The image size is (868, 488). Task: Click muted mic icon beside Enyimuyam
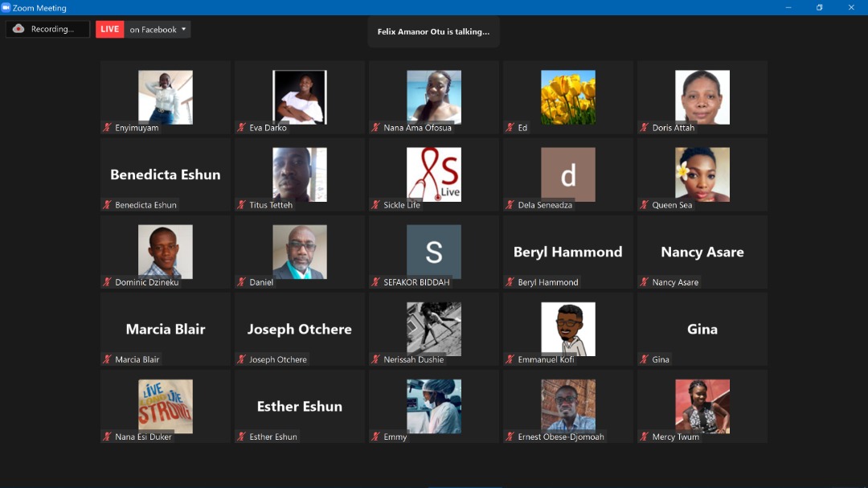click(108, 127)
